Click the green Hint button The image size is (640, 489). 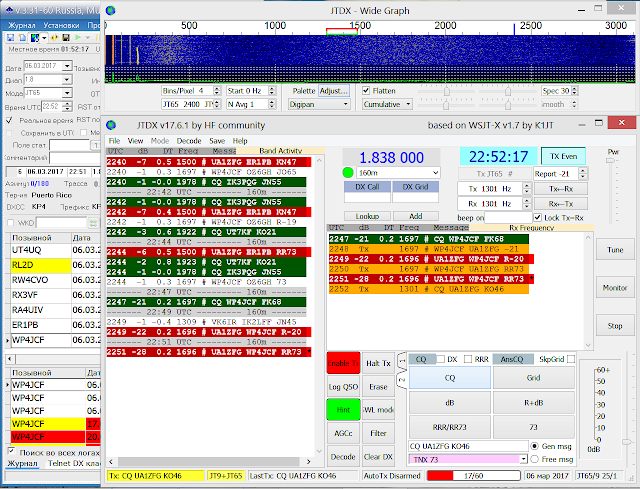pos(343,409)
